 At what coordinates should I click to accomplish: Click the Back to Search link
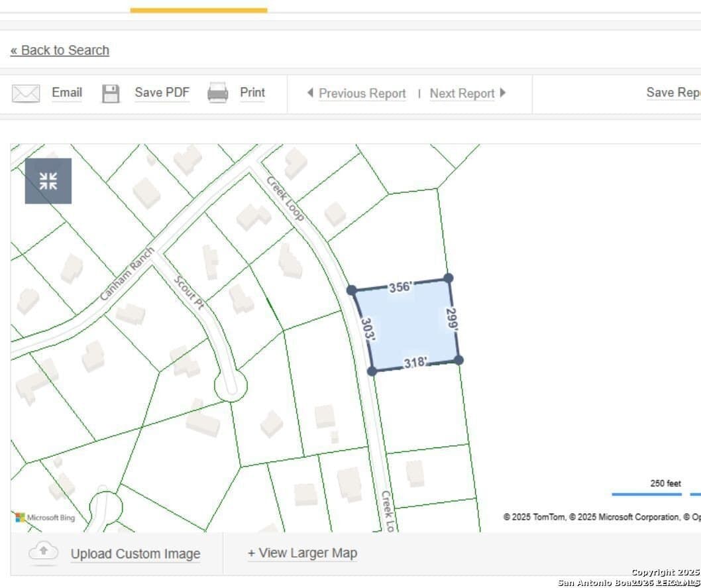(60, 50)
